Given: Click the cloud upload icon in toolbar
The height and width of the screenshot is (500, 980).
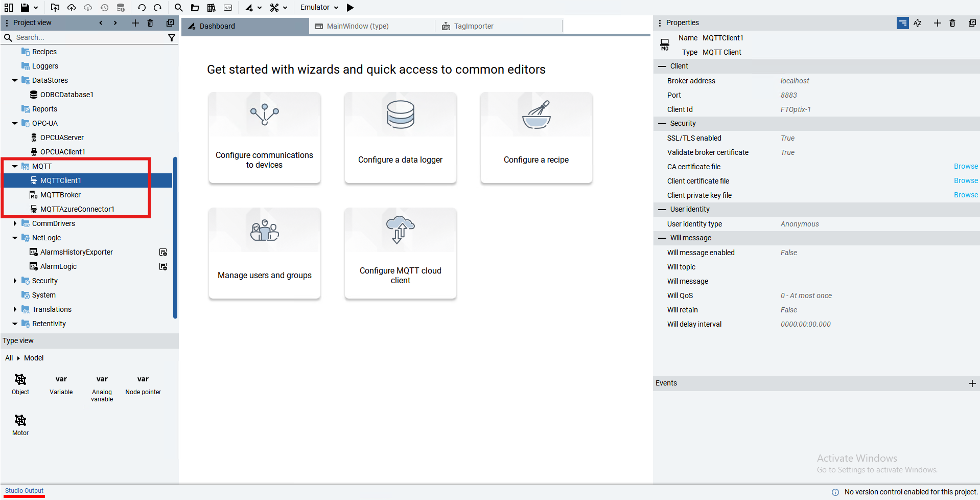Looking at the screenshot, I should click(72, 8).
